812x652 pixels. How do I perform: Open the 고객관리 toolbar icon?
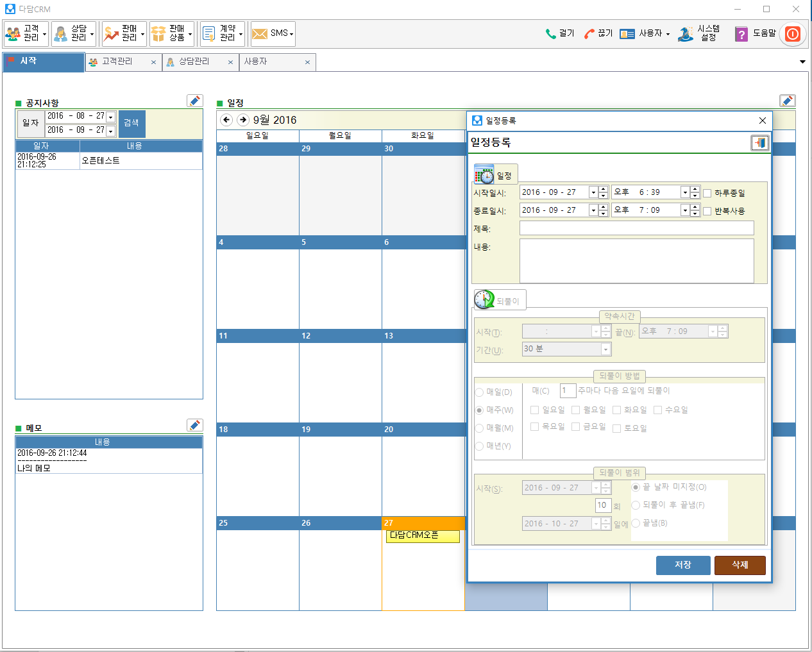coord(14,33)
